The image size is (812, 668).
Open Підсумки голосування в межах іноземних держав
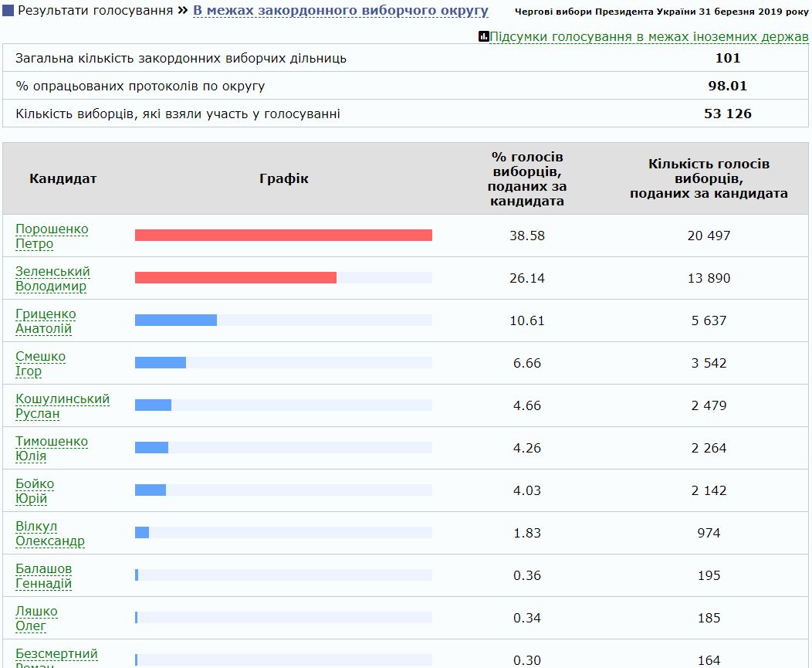pyautogui.click(x=648, y=36)
